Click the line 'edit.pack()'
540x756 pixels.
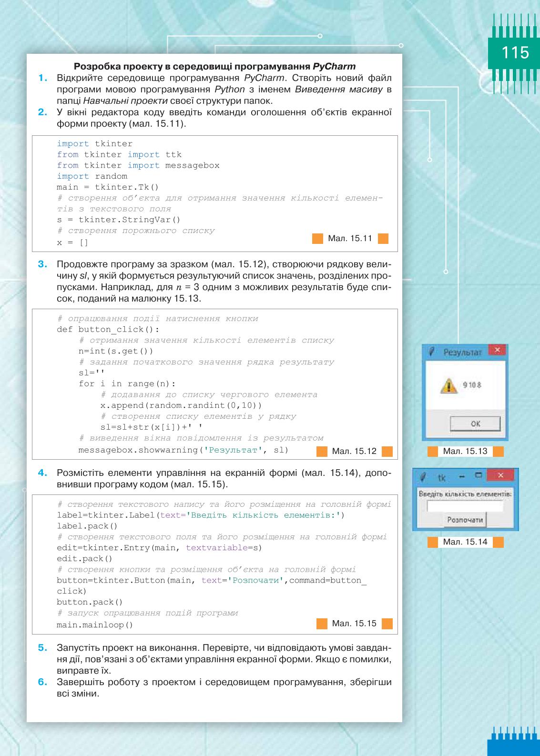click(84, 559)
